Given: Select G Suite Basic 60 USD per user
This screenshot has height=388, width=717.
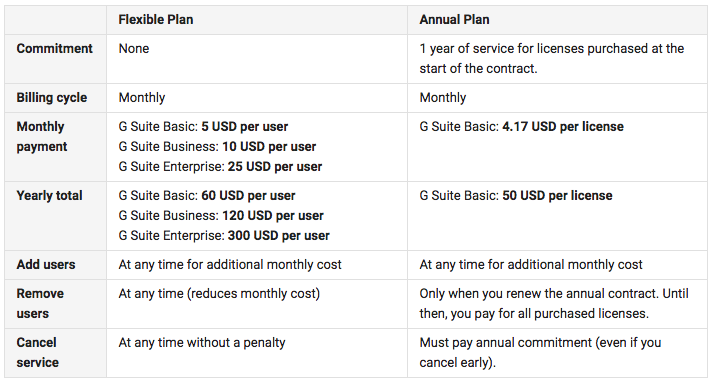Looking at the screenshot, I should click(x=207, y=196).
